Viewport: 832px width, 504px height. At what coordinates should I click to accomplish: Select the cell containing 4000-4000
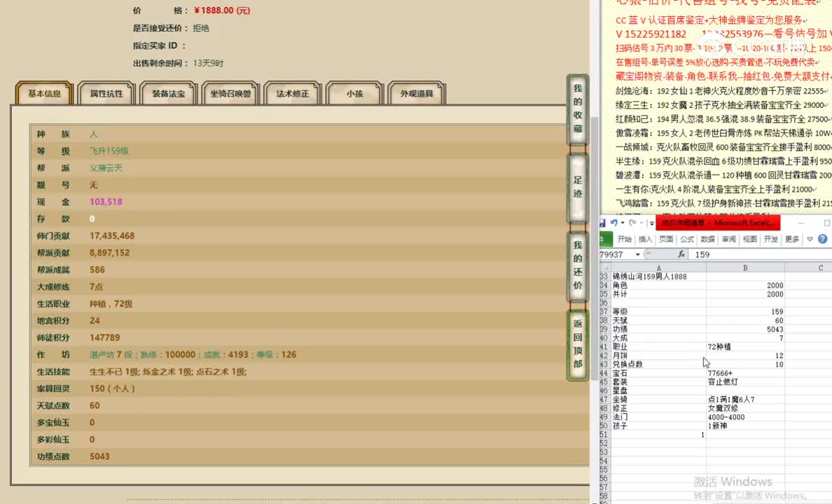(745, 417)
